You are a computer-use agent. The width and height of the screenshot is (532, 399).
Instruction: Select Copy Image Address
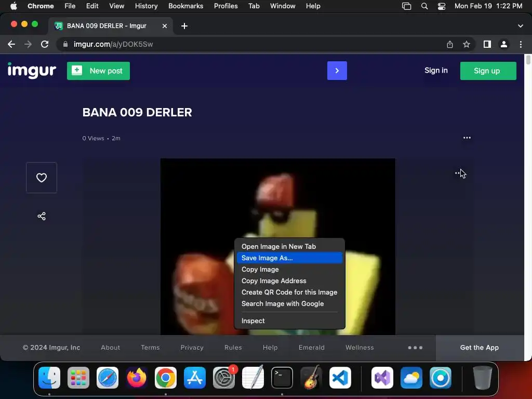point(289,281)
